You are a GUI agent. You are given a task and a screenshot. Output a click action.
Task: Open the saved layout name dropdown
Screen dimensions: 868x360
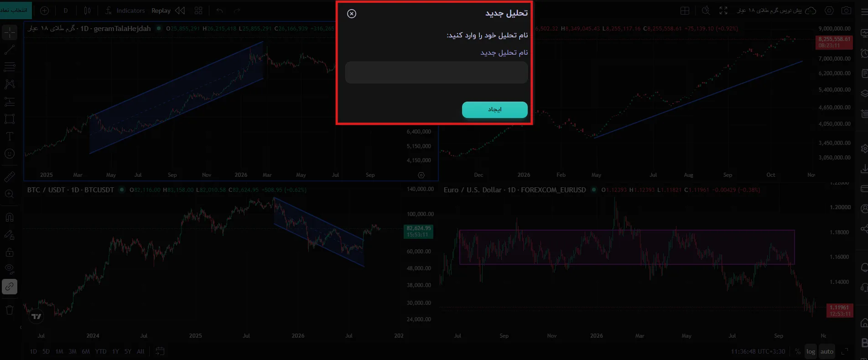point(776,10)
